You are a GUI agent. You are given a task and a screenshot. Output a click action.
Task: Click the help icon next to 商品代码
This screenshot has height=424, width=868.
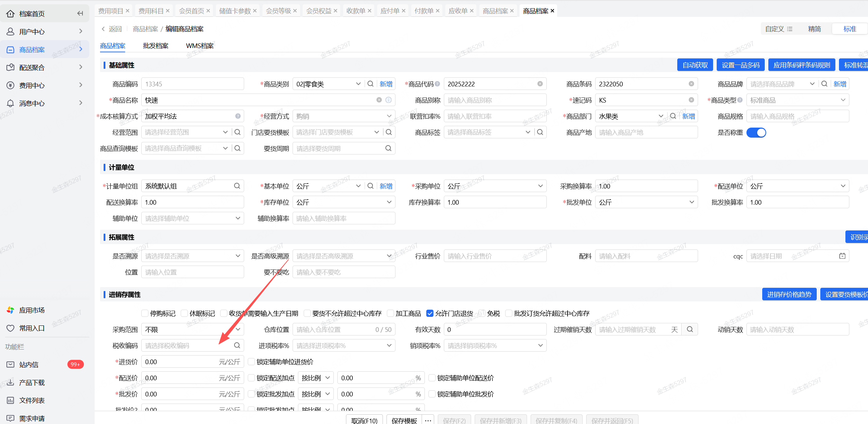click(437, 84)
